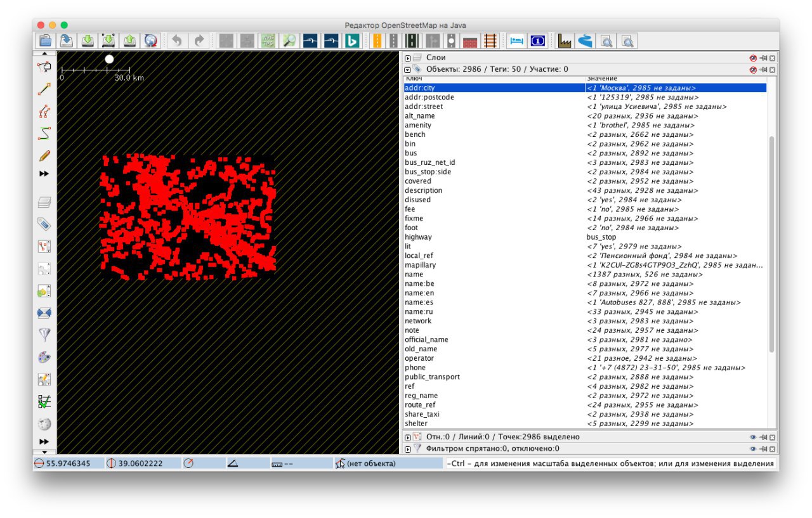Select the highway bus_stop row
The image size is (812, 518).
[585, 237]
